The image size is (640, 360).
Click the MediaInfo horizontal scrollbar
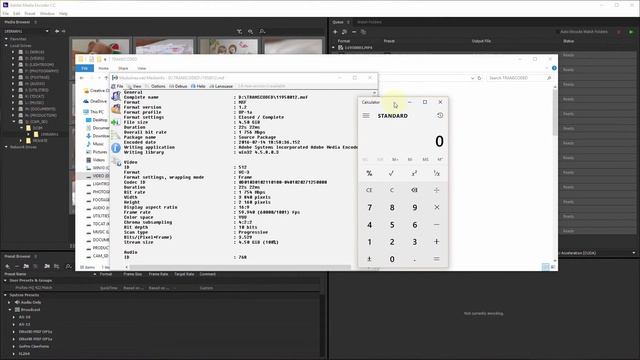point(240,267)
